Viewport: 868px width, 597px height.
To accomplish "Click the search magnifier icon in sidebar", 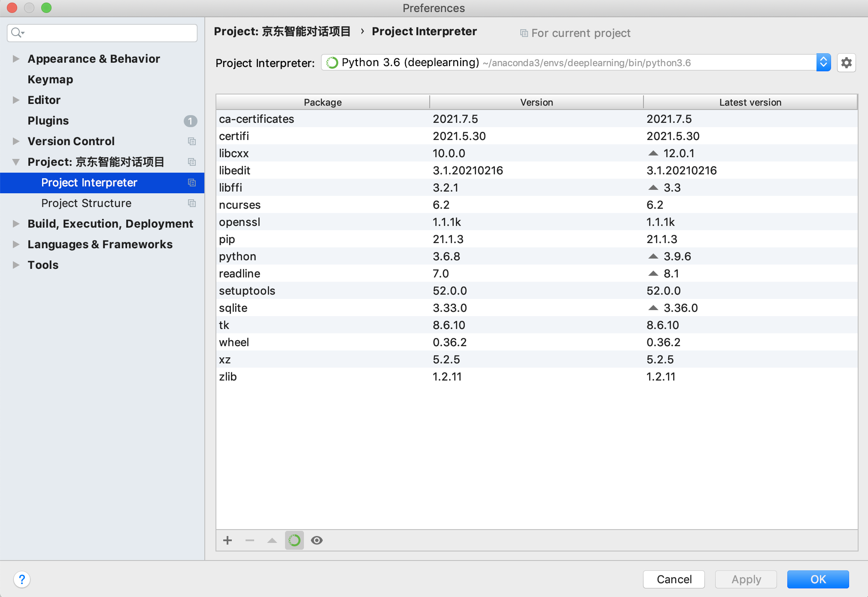I will click(17, 33).
